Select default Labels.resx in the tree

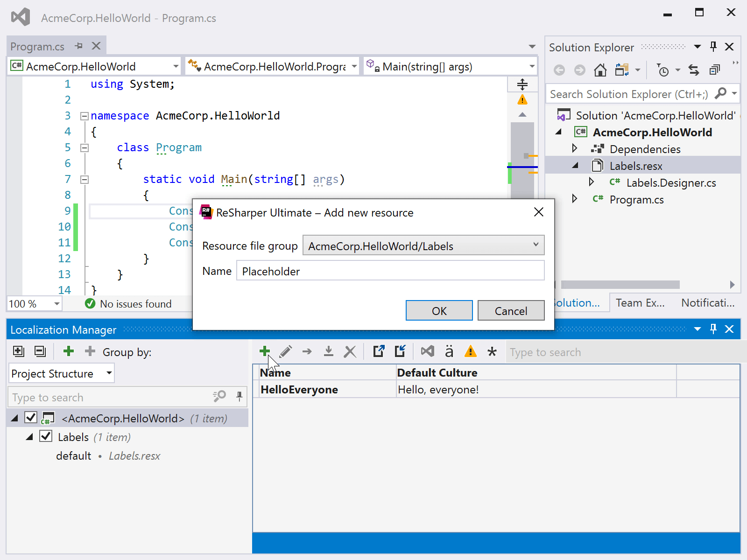[108, 455]
